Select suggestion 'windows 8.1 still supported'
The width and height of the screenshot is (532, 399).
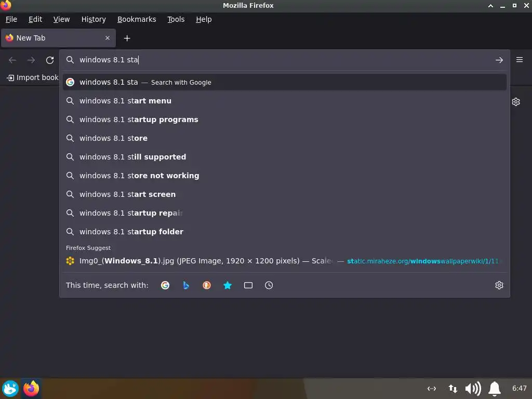click(284, 157)
